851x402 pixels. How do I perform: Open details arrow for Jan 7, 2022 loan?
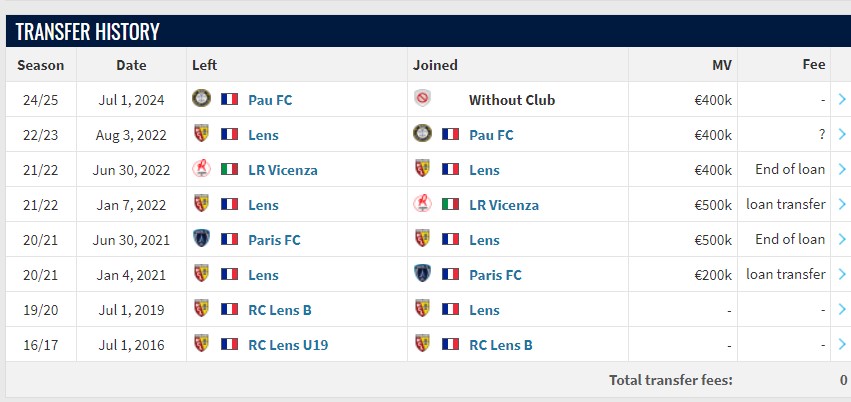tap(842, 205)
